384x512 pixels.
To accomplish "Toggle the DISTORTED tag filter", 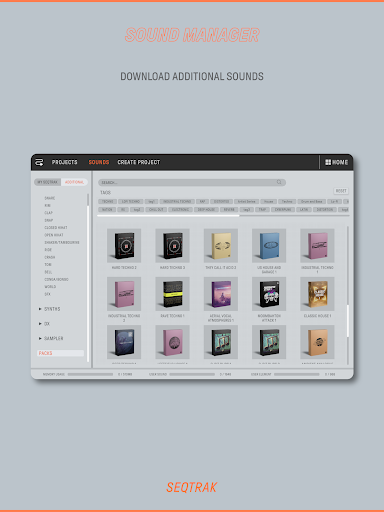I will tap(221, 201).
